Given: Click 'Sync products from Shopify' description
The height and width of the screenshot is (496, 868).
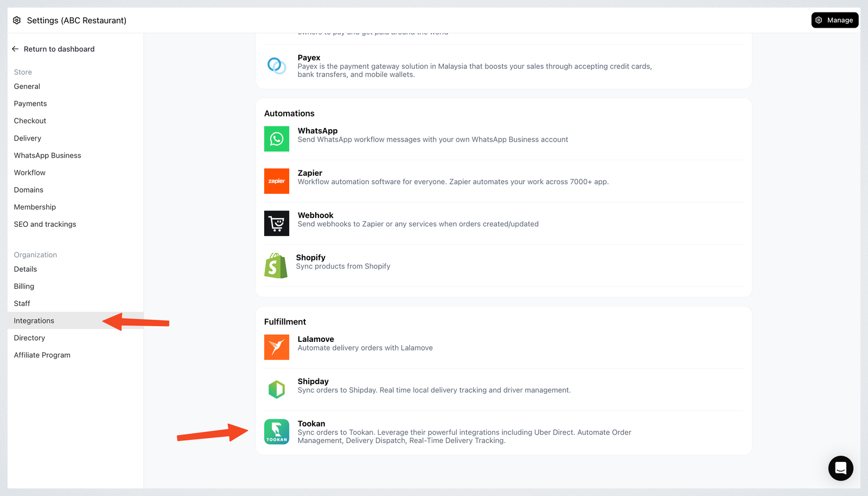Looking at the screenshot, I should [x=343, y=266].
